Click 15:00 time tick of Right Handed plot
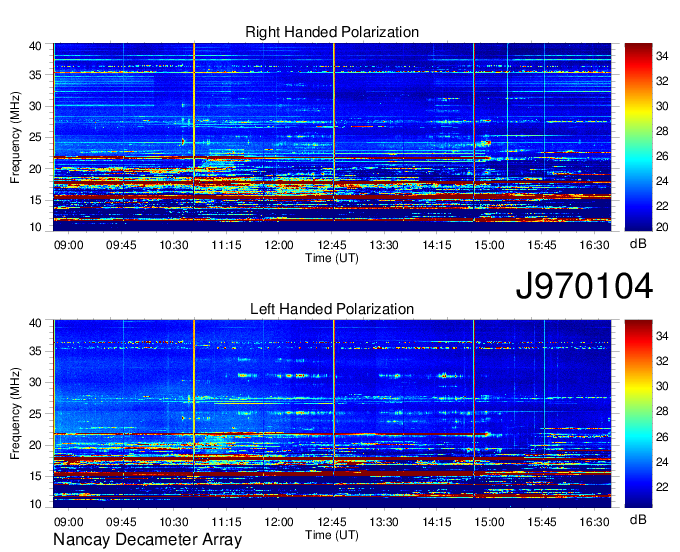 coord(489,245)
